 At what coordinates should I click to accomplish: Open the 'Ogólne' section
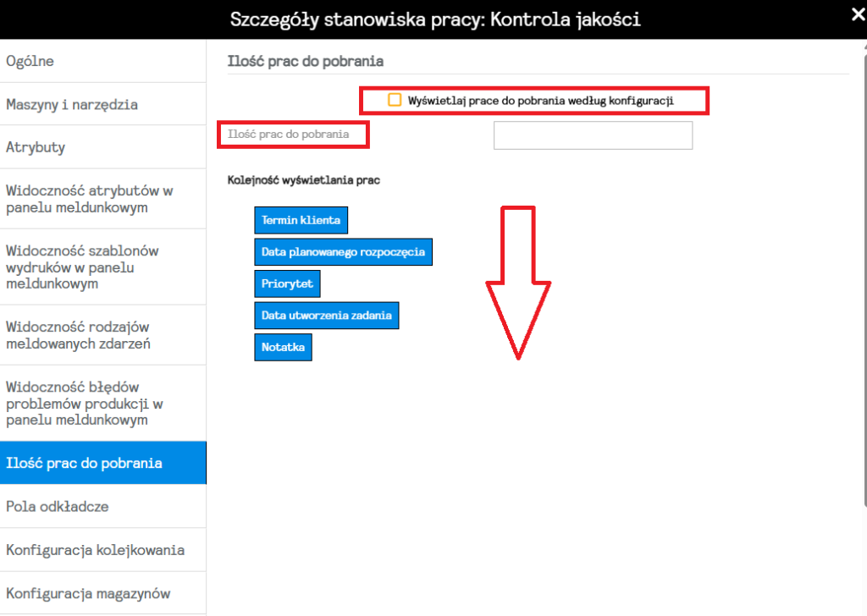(102, 61)
